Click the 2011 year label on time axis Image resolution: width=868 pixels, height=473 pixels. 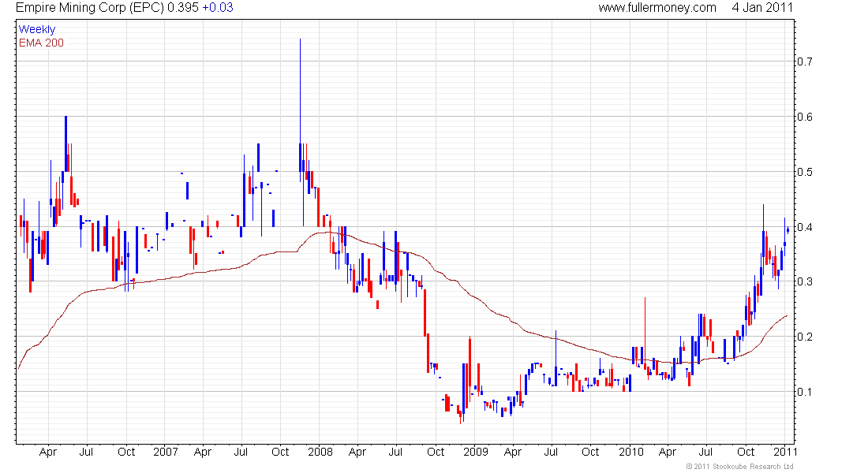pos(785,452)
